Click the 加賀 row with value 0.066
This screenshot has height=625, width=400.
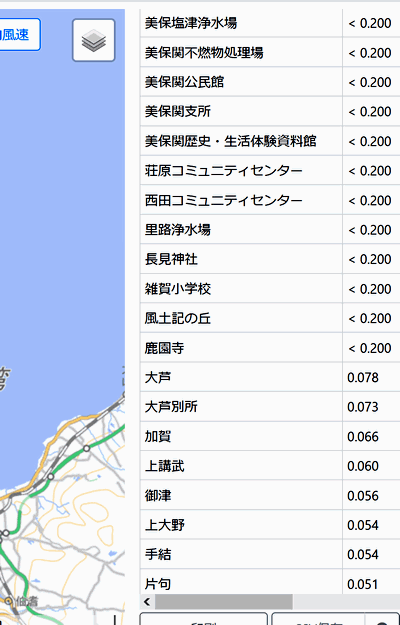click(270, 436)
